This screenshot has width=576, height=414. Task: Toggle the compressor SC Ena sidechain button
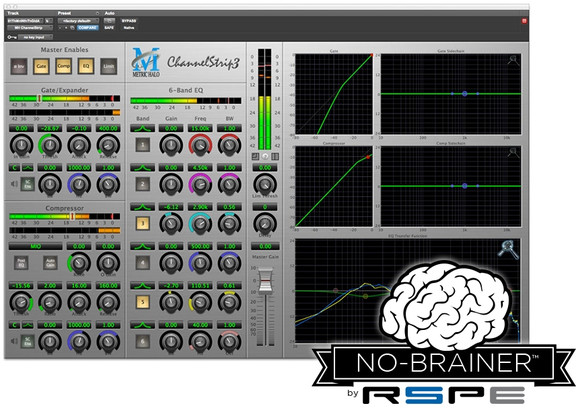28,342
